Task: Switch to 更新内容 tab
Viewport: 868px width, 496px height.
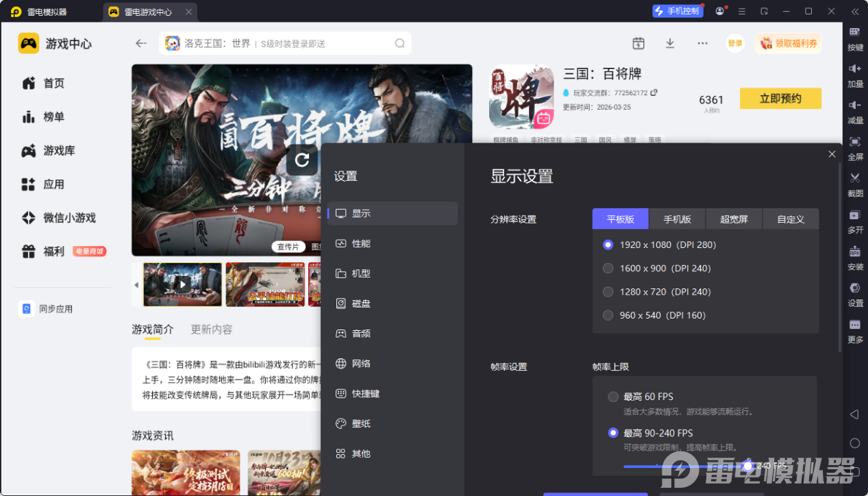Action: (212, 330)
